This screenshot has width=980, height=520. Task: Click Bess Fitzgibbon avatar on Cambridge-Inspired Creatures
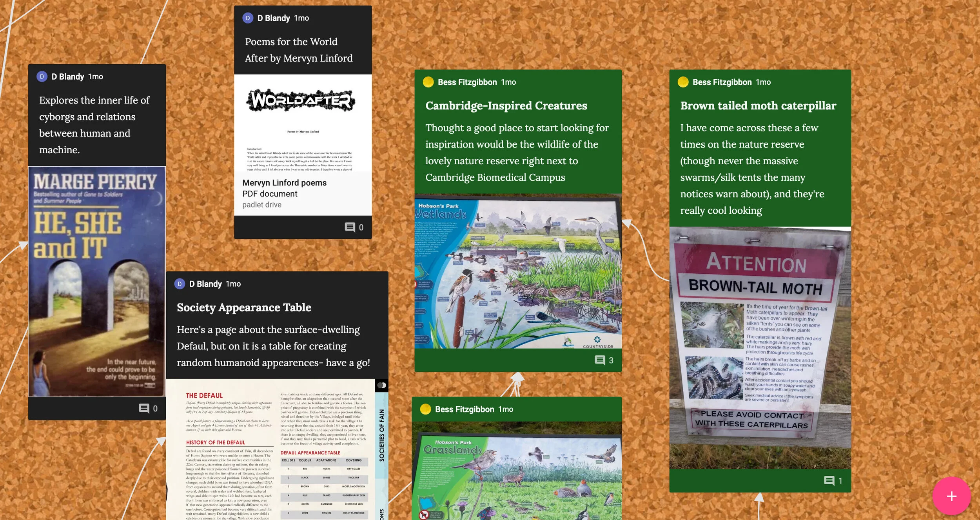(x=428, y=82)
